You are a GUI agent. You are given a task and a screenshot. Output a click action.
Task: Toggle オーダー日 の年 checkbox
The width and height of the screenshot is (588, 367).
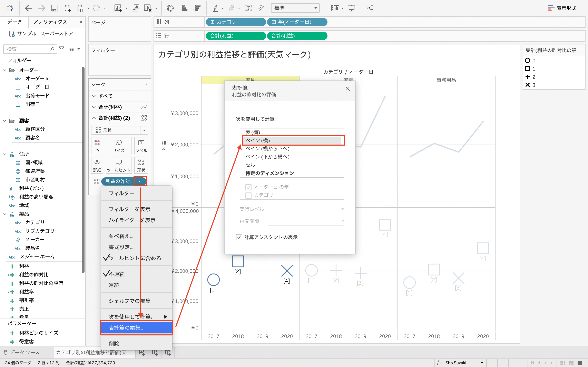(248, 187)
